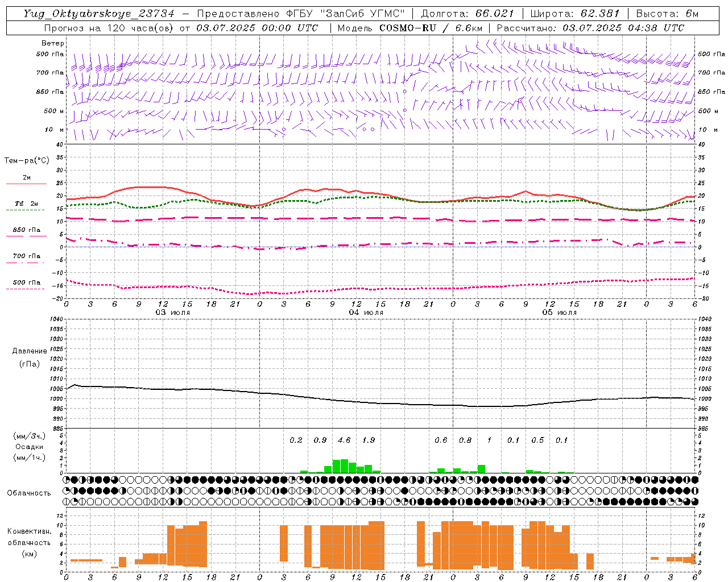
Task: Click the Широта: 62.381 latitude value
Action: tap(574, 14)
